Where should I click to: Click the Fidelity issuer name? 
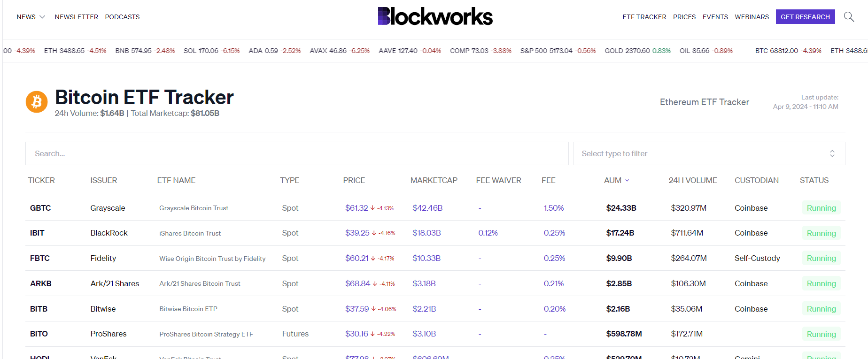[x=103, y=258]
